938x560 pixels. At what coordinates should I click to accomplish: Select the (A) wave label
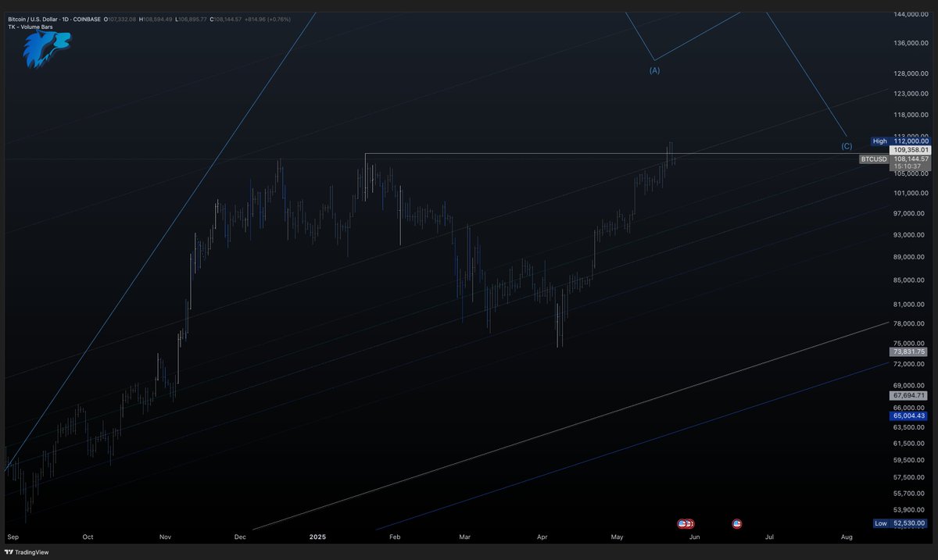655,70
